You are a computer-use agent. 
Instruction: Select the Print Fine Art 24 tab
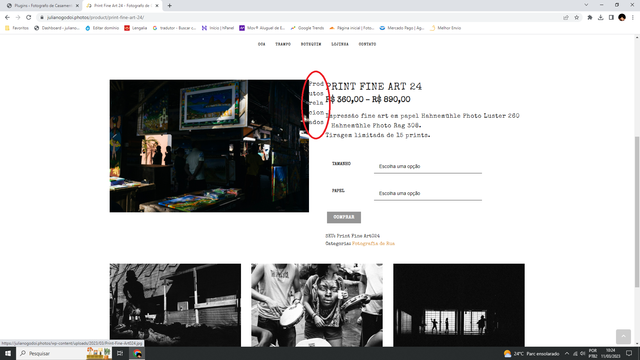tap(122, 6)
